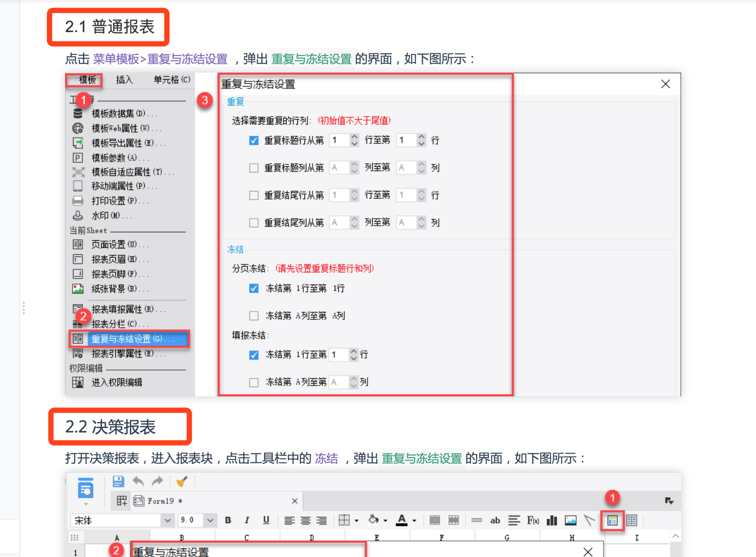Image resolution: width=756 pixels, height=557 pixels.
Task: Click link 菜单模板>重复与冻结设置
Action: [160, 59]
